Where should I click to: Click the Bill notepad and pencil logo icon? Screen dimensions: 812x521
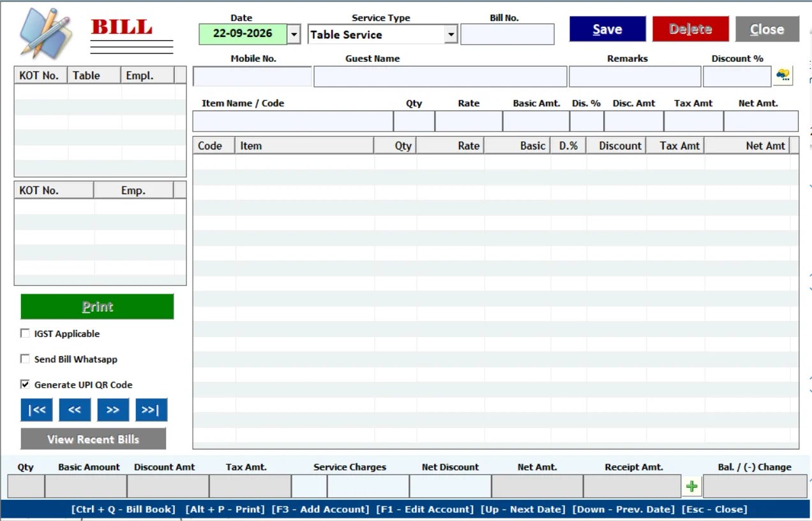point(46,33)
